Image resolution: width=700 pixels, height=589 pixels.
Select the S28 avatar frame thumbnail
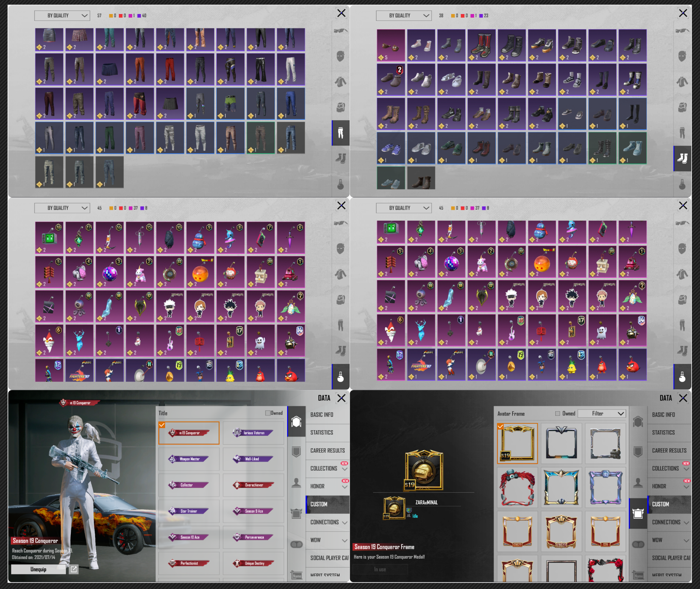pyautogui.click(x=605, y=531)
